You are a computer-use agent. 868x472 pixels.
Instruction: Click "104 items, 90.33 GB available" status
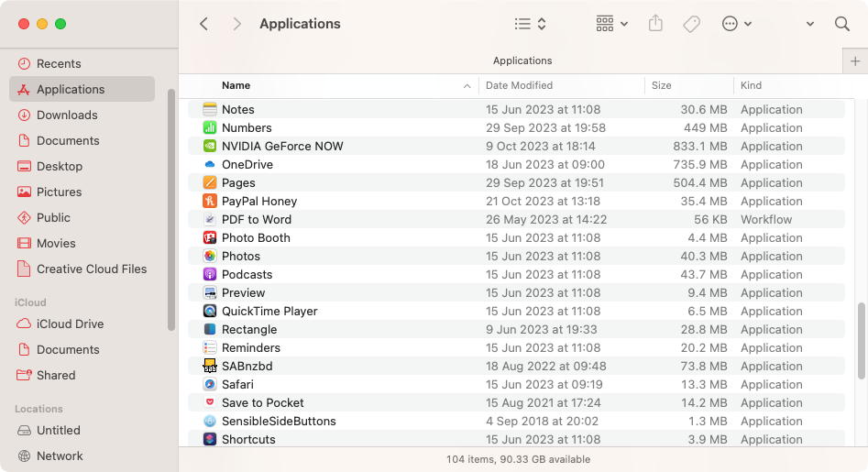tap(518, 459)
